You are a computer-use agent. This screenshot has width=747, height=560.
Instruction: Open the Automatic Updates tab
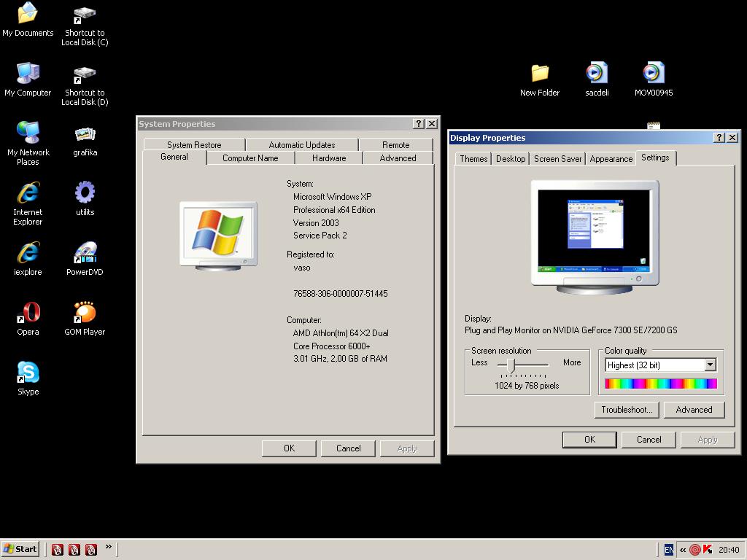(301, 145)
